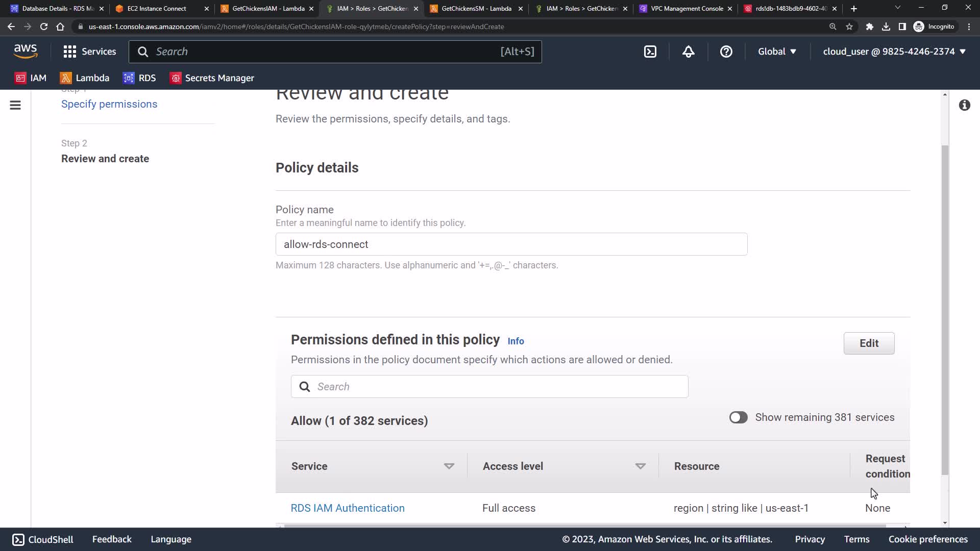Open the RDS IAM Authentication link
This screenshot has height=551, width=980.
click(348, 508)
